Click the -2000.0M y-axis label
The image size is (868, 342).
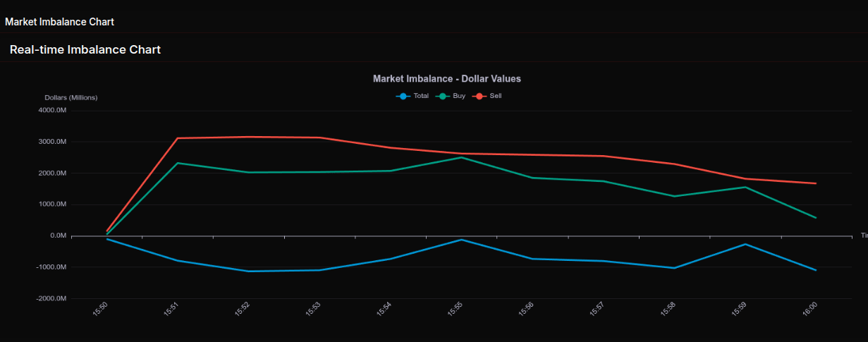[x=52, y=298]
